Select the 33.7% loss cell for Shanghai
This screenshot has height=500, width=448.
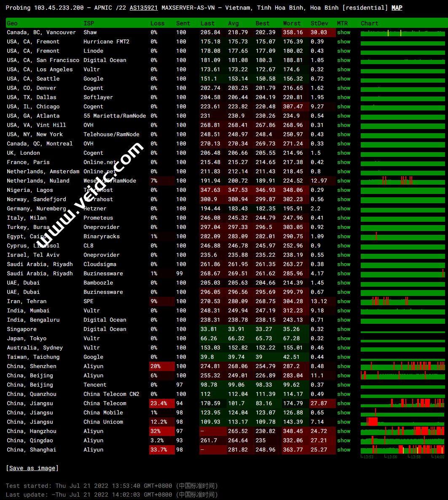click(x=162, y=449)
